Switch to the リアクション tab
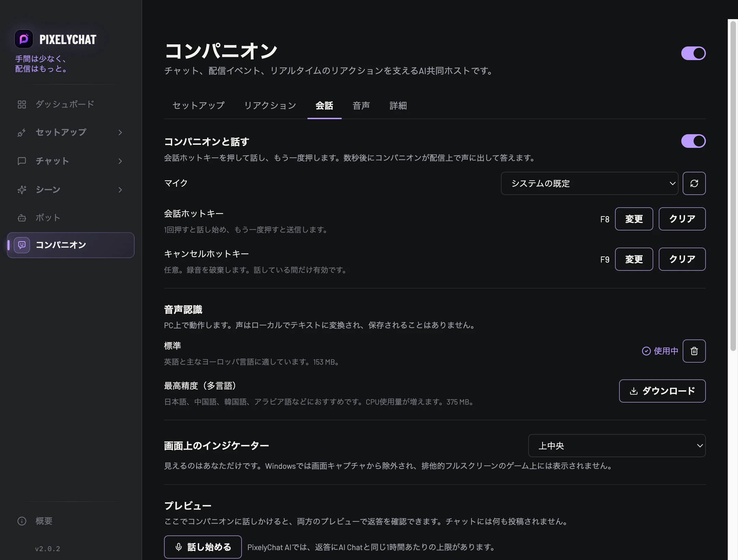Screen dimensions: 738x560 pos(270,106)
